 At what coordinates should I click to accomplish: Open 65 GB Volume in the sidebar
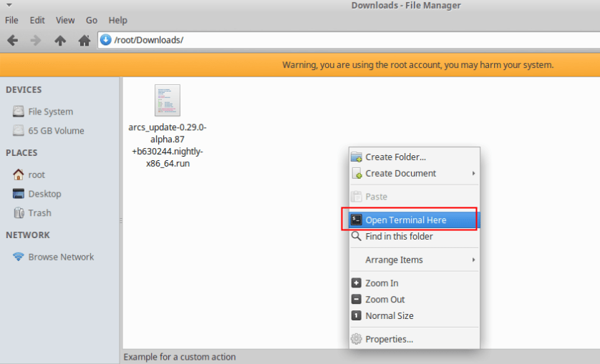click(56, 131)
